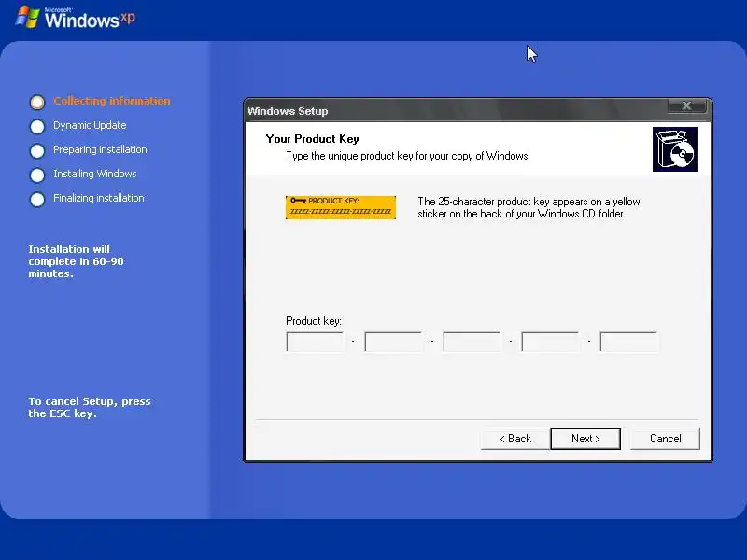Click the Next button
The image size is (747, 560).
[585, 439]
